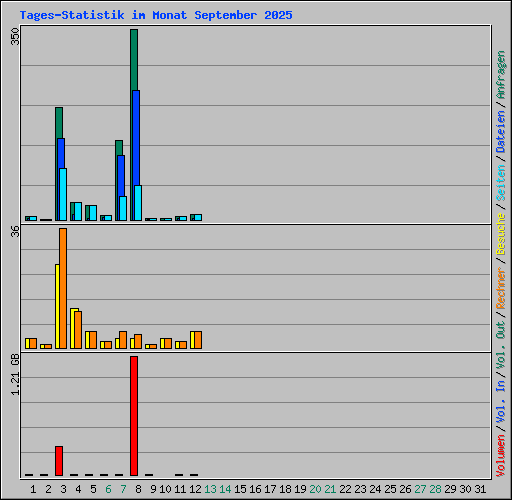Click the green day 28 axis label
This screenshot has height=500, width=512.
tap(435, 489)
